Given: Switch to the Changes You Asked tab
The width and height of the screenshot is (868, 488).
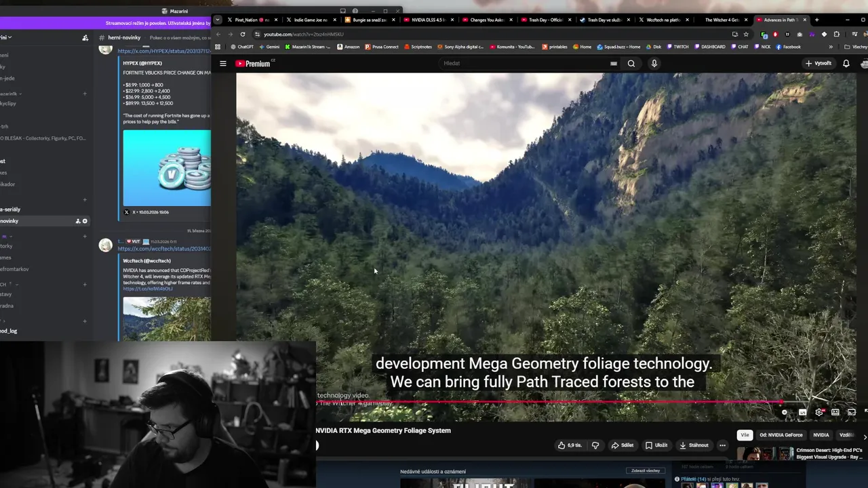Looking at the screenshot, I should [x=487, y=20].
